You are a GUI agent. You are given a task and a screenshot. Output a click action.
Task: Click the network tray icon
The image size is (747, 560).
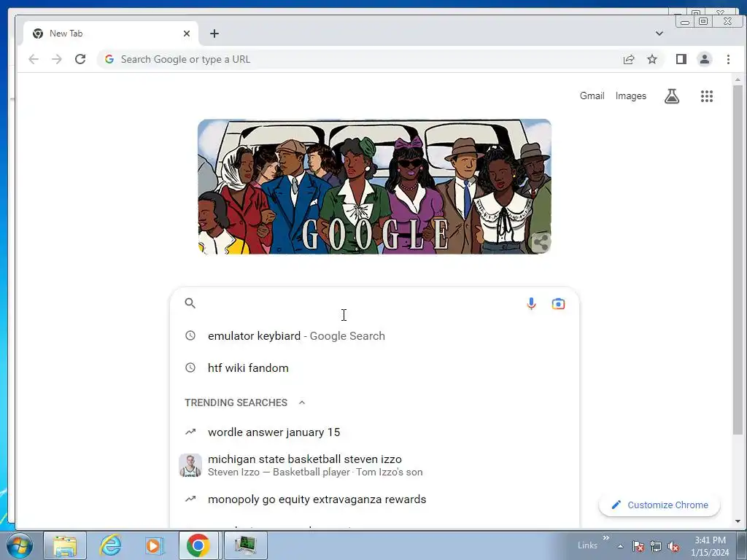(x=656, y=546)
